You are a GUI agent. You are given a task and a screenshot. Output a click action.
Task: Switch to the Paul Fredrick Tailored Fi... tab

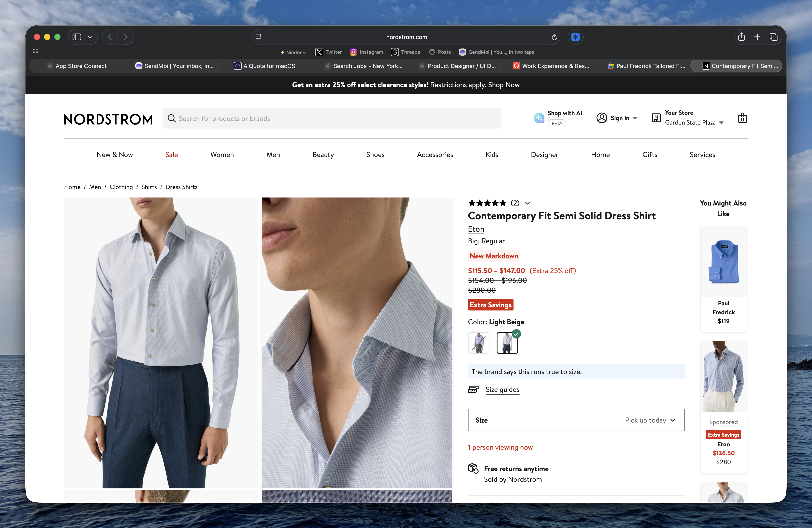(x=646, y=66)
